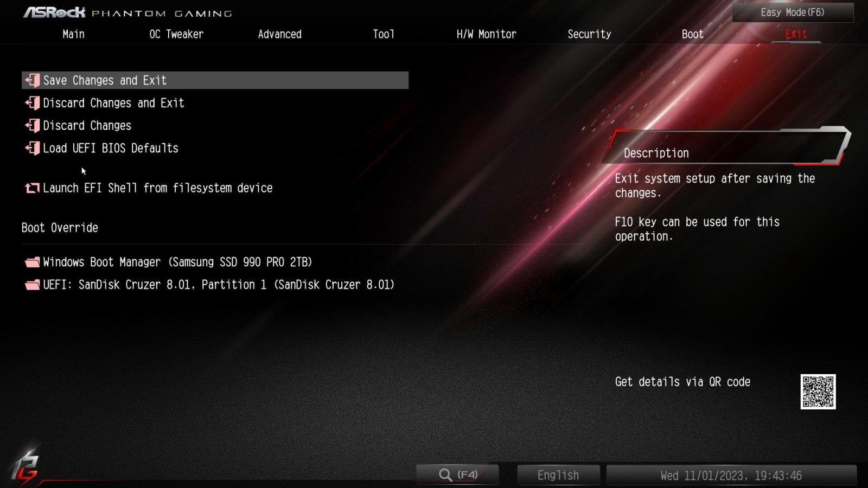The image size is (868, 488).
Task: Open the Main tab
Action: coord(73,34)
